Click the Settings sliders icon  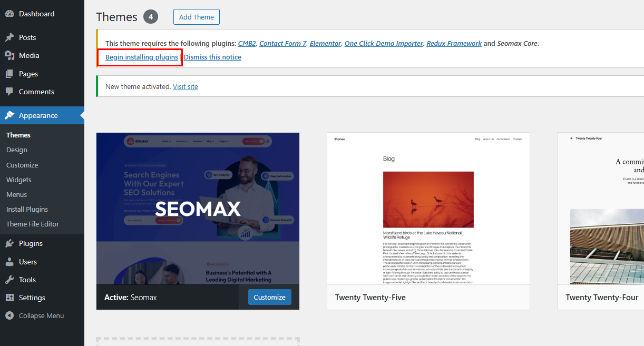point(9,298)
